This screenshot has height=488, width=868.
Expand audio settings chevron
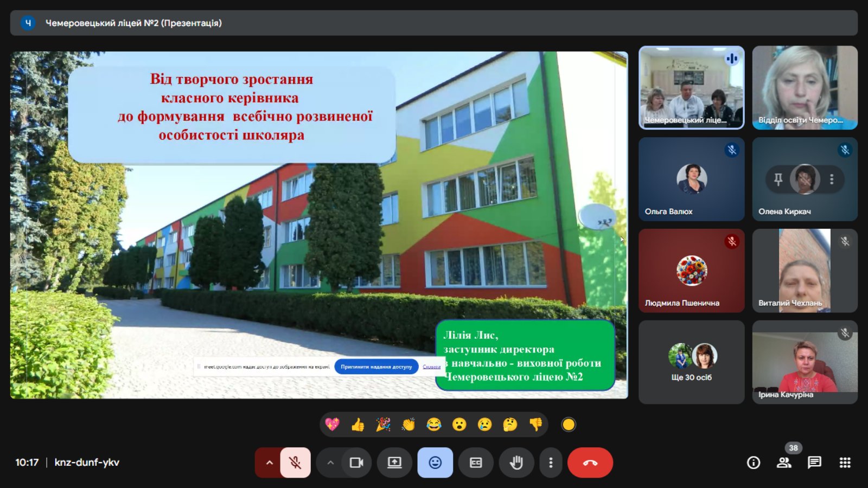pos(269,463)
